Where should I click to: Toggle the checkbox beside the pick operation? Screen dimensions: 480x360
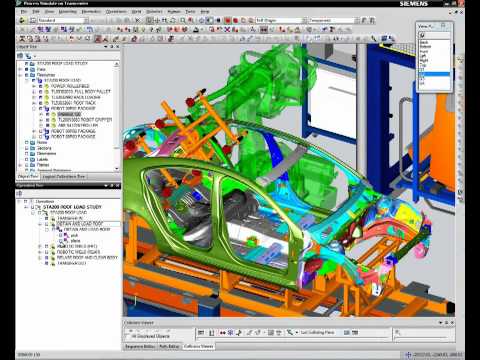pyautogui.click(x=61, y=235)
